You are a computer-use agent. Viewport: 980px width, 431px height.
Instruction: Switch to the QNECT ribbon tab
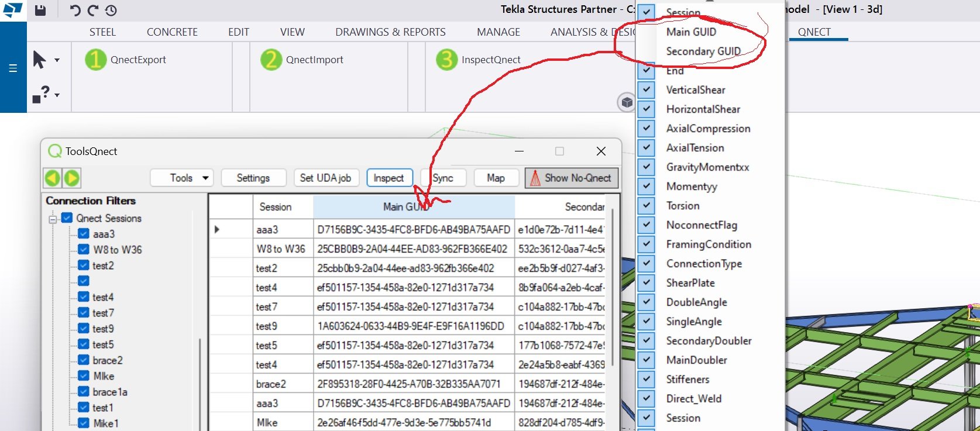pos(814,32)
